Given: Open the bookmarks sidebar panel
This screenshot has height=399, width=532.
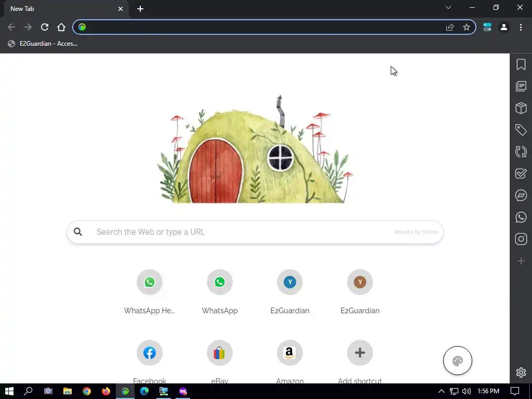Looking at the screenshot, I should [x=521, y=64].
